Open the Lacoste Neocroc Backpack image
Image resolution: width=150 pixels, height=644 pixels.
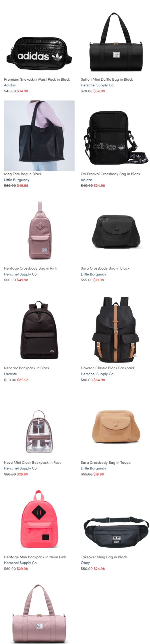pyautogui.click(x=39, y=330)
